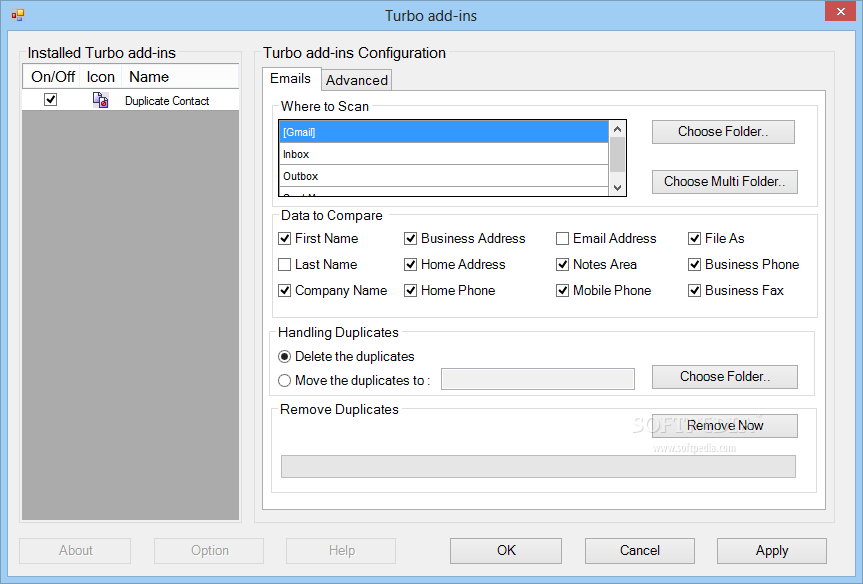
Task: Select the Duplicate Contact row name
Action: pos(167,101)
